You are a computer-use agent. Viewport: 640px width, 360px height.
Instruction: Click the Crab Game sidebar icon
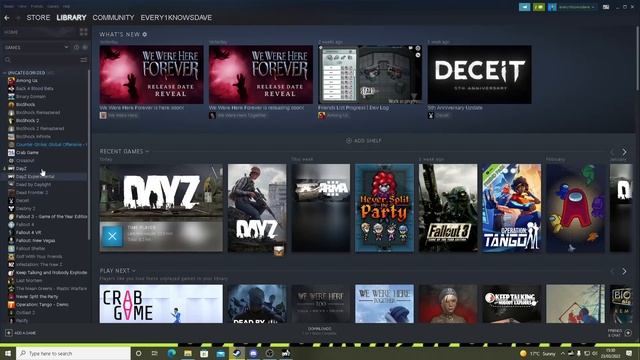(x=11, y=153)
